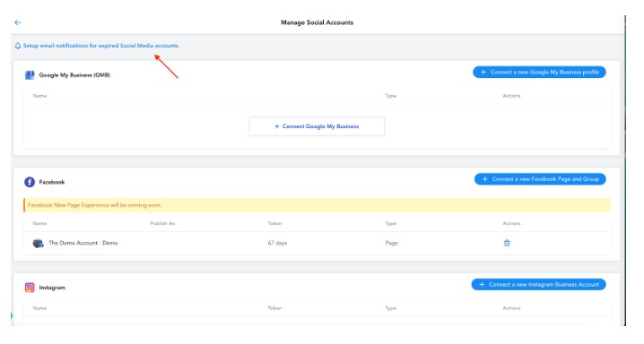Viewport: 644px width, 344px height.
Task: Click the Google My Business 'Actions' header
Action: (x=511, y=96)
